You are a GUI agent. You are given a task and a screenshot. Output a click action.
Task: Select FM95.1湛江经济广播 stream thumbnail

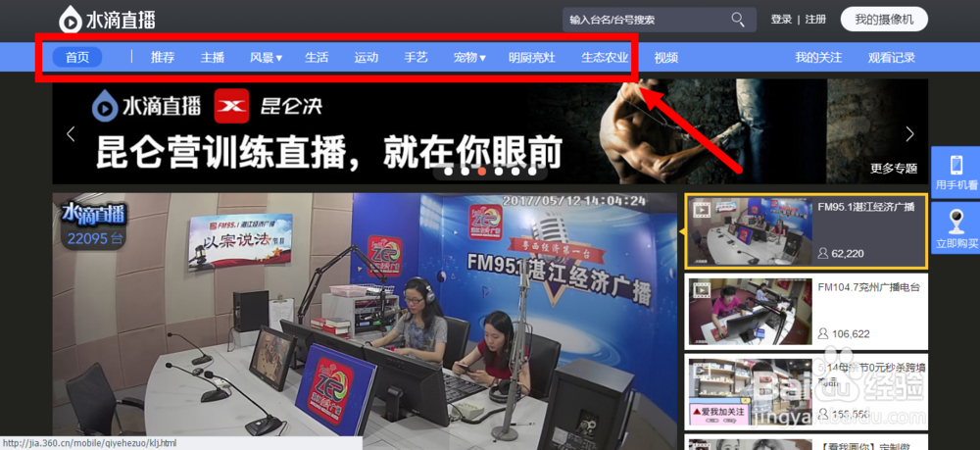click(750, 231)
